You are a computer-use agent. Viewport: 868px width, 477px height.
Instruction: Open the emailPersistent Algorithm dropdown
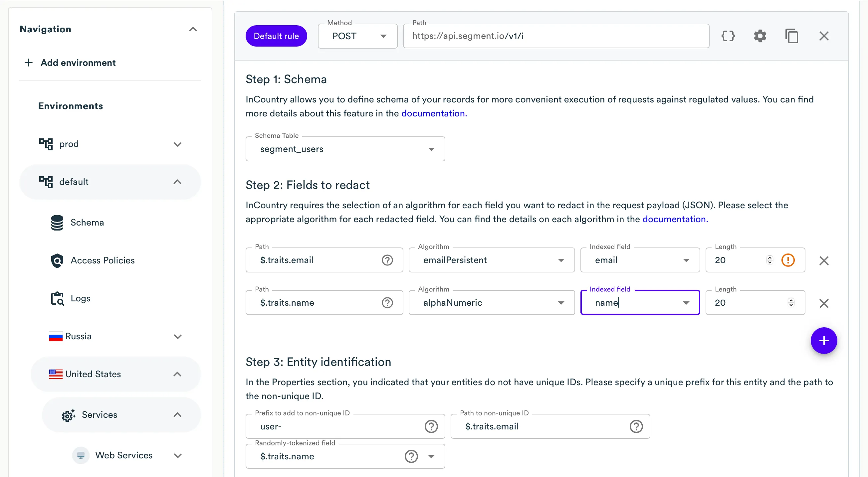point(491,260)
